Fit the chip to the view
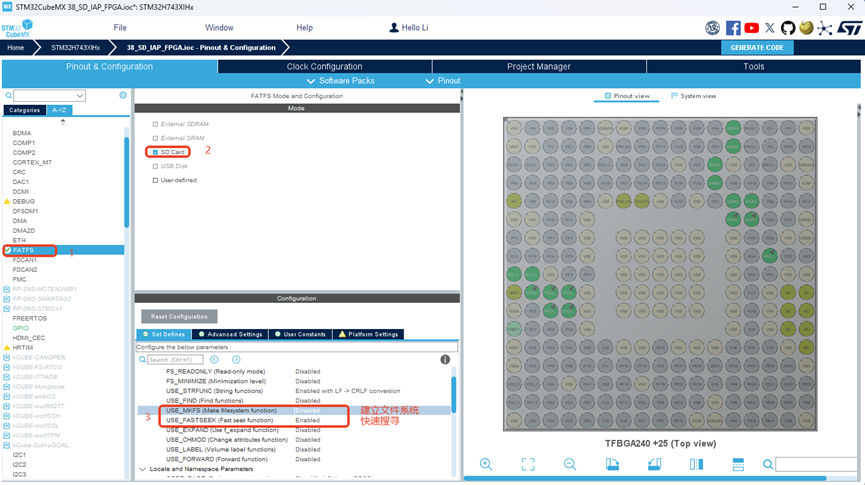This screenshot has width=865, height=485. pos(528,464)
